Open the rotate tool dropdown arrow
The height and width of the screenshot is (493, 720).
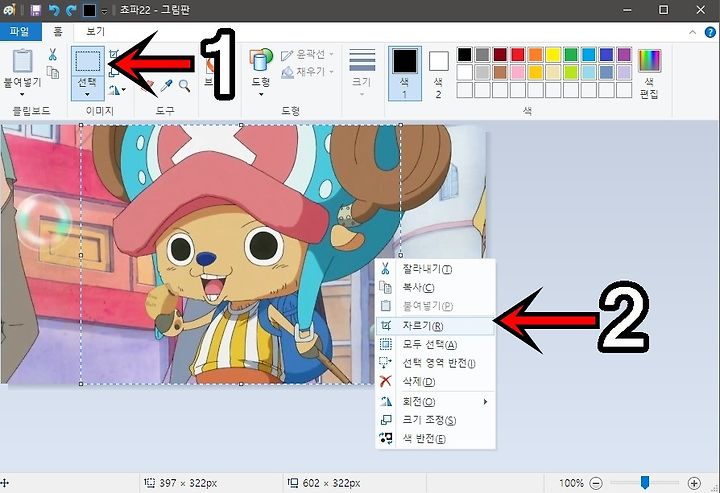[x=124, y=90]
